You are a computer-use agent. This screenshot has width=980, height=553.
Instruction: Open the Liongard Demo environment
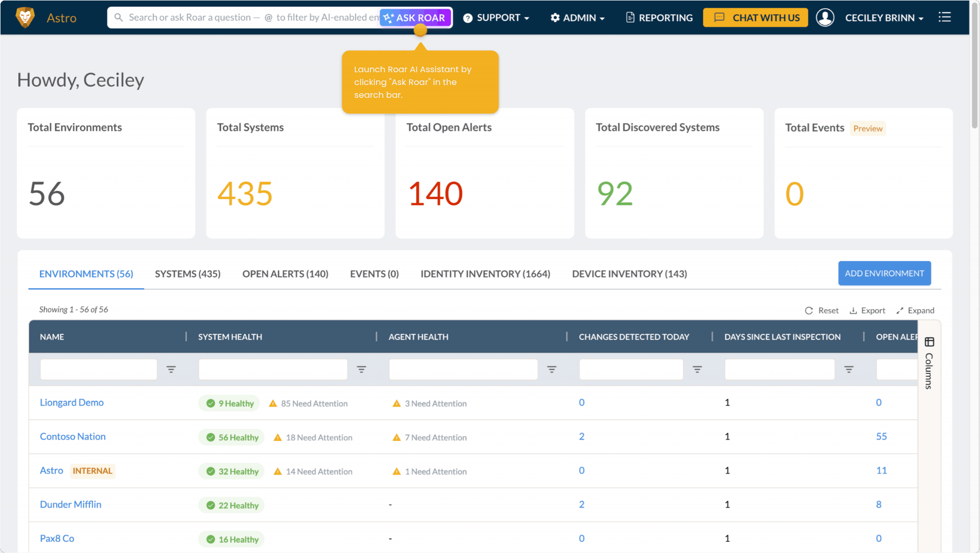pyautogui.click(x=72, y=402)
